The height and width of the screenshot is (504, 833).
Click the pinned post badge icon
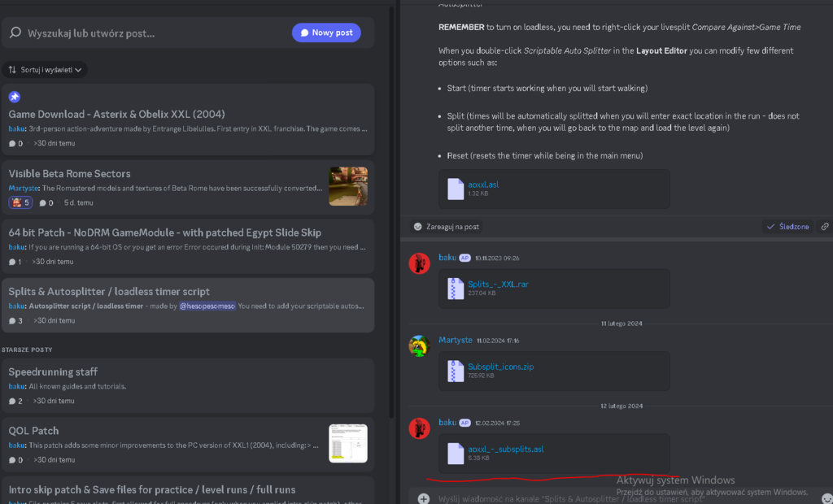click(15, 97)
